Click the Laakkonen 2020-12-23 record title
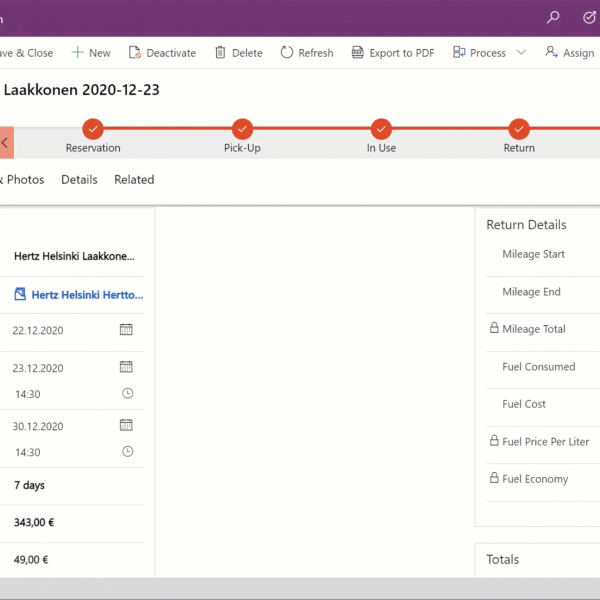This screenshot has width=600, height=600. point(81,90)
